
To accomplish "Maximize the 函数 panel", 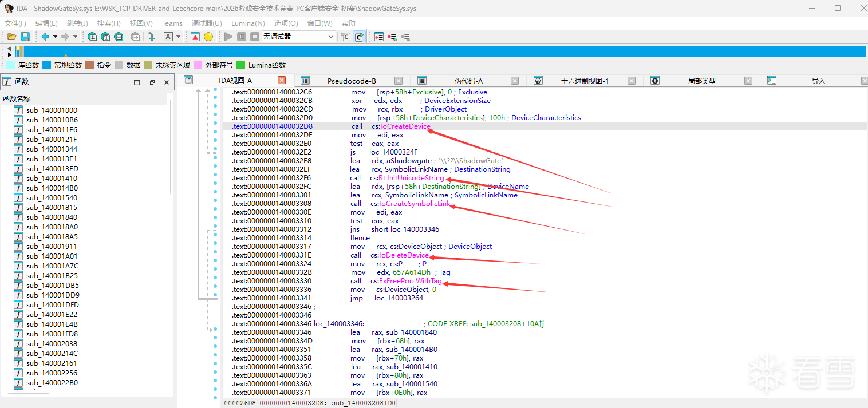I will tap(137, 82).
